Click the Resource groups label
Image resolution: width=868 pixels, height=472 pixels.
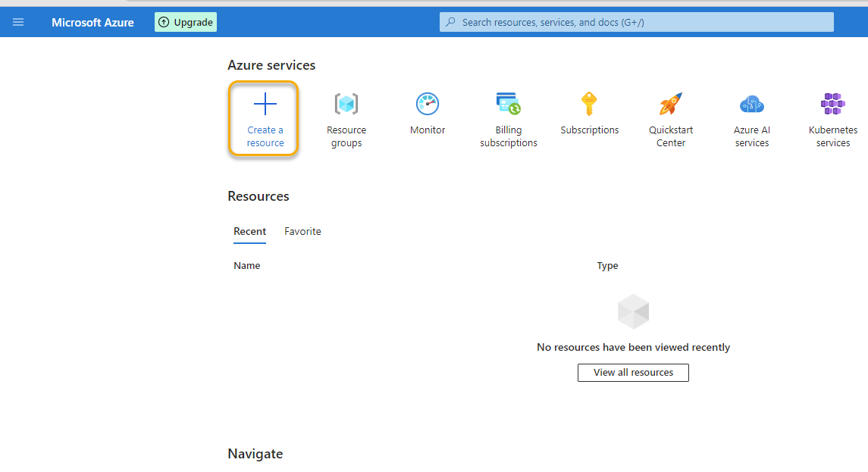pyautogui.click(x=346, y=136)
